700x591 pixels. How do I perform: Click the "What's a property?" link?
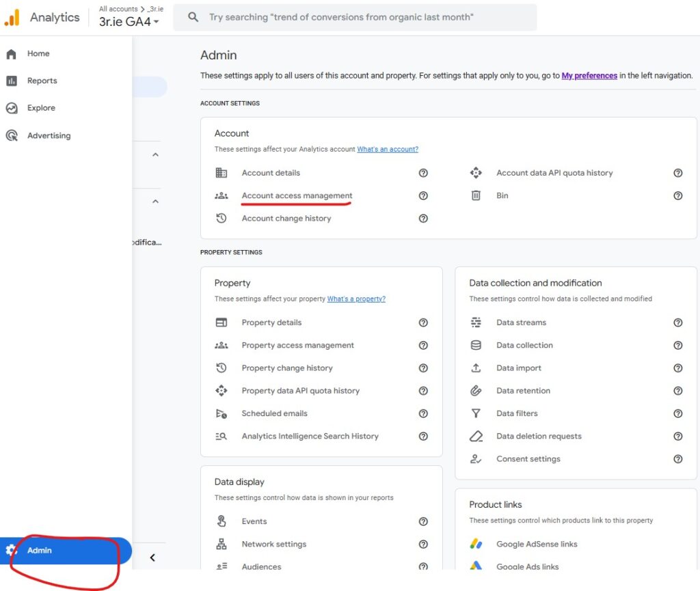[x=356, y=299]
